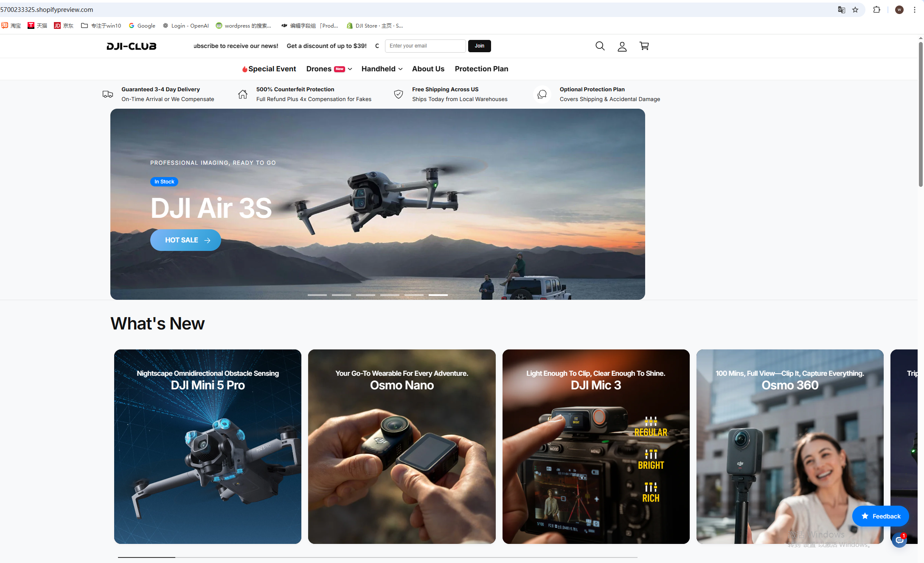Viewport: 924px width, 563px height.
Task: Bookmark page with the star icon
Action: click(855, 10)
